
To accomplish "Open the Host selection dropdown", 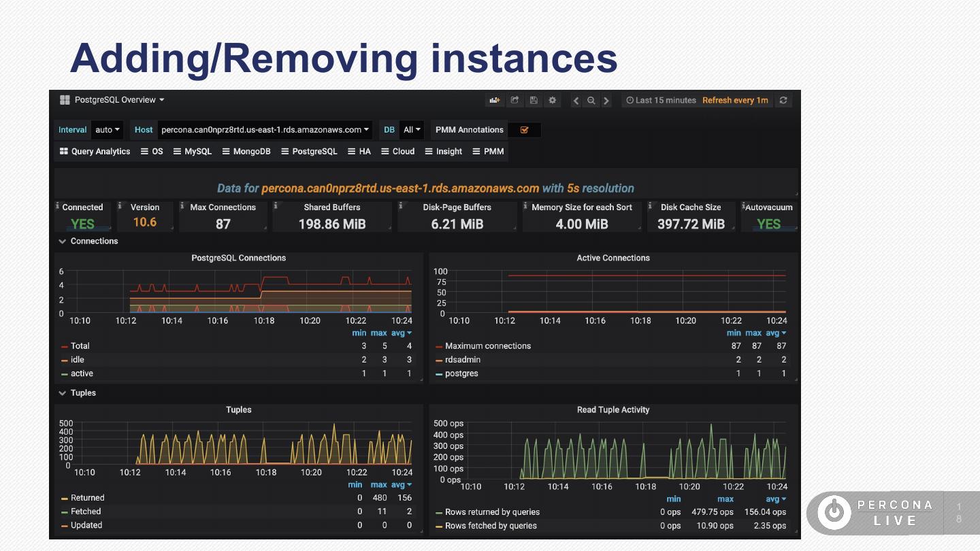I will [265, 130].
